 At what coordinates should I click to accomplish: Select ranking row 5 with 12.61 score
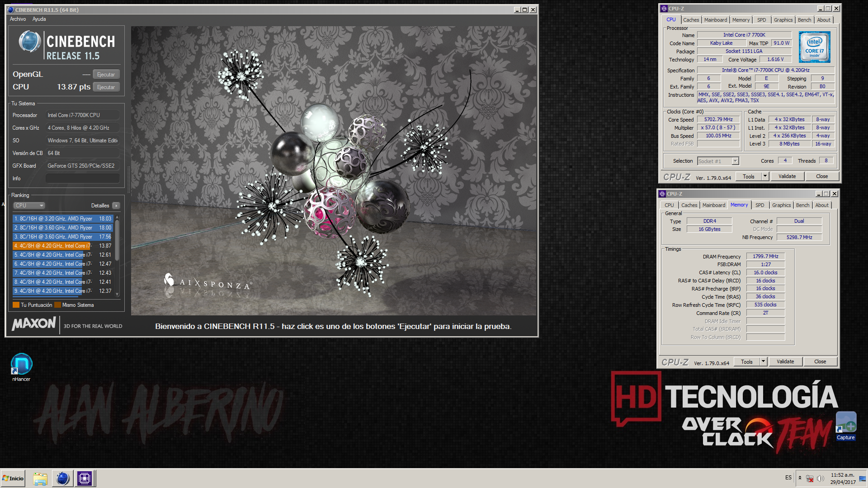(x=63, y=255)
